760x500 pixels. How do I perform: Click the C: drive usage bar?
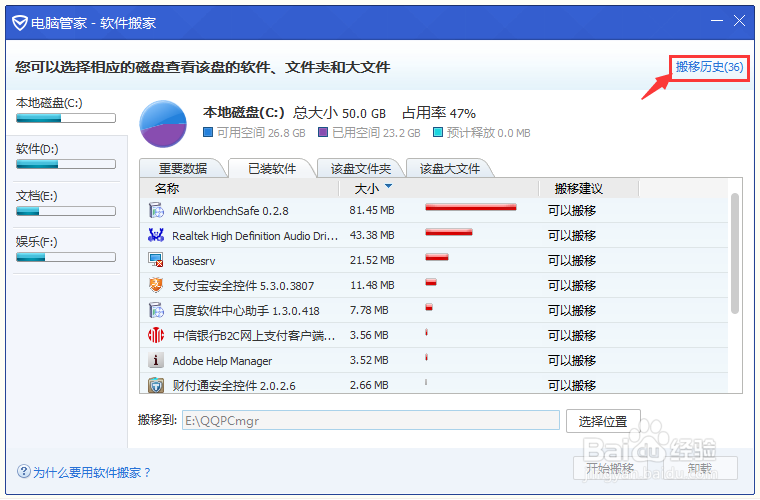[x=66, y=118]
